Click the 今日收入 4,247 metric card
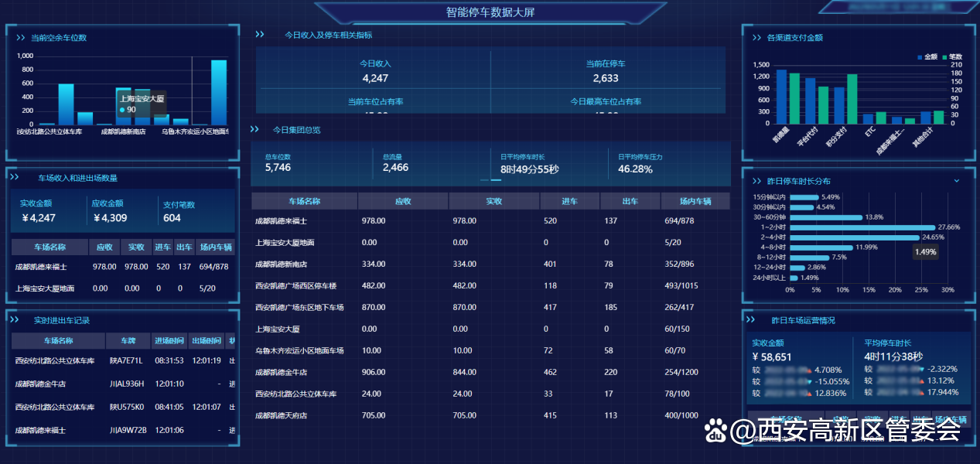 374,71
